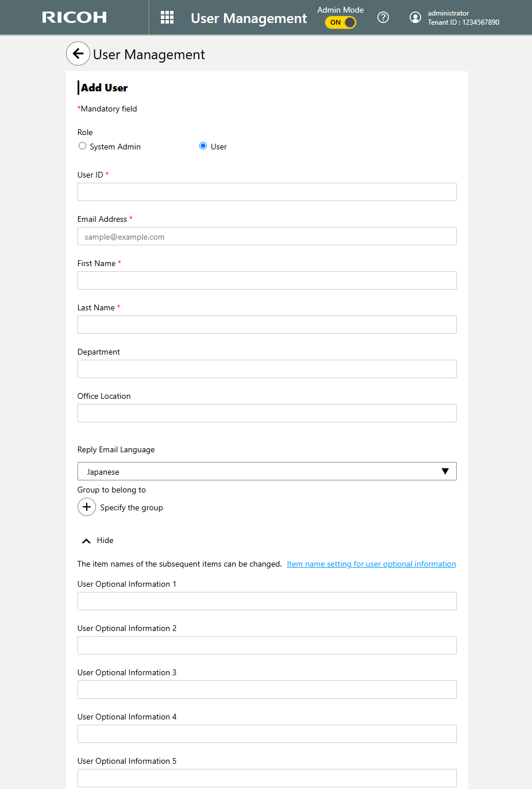Click the administrator account avatar icon
The height and width of the screenshot is (789, 532).
415,18
